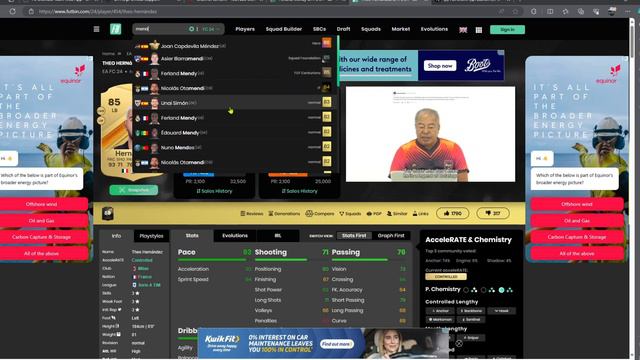
Task: Click Shop now on Boots ad
Action: tap(440, 66)
